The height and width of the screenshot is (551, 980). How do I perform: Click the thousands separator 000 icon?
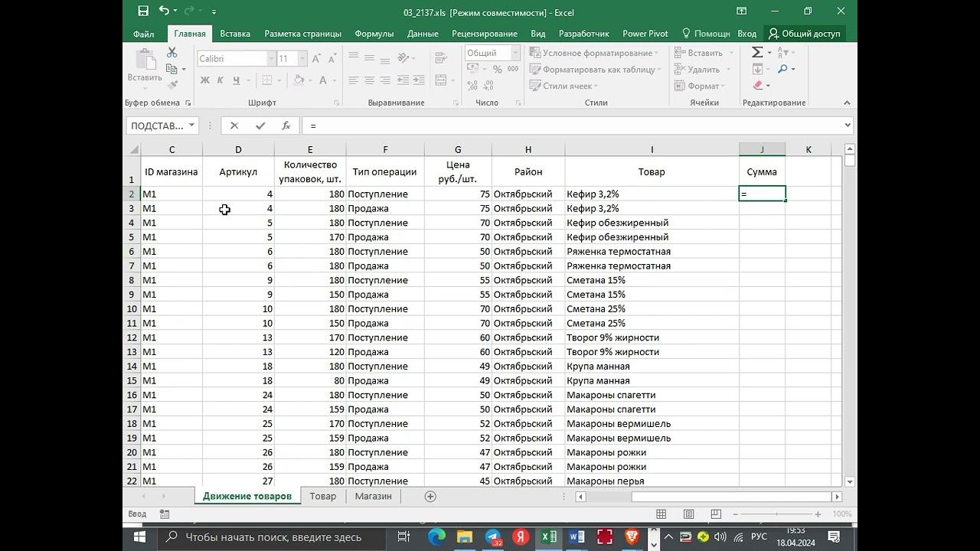[x=513, y=70]
